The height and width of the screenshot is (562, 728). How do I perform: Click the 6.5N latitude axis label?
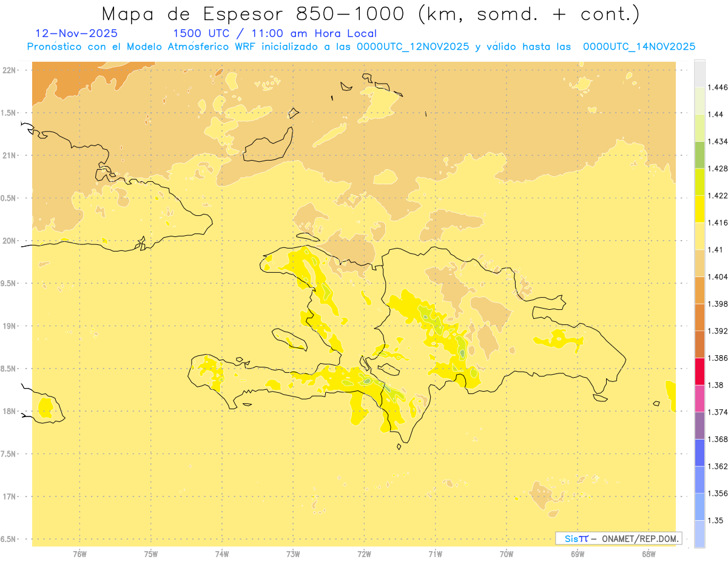[x=9, y=539]
